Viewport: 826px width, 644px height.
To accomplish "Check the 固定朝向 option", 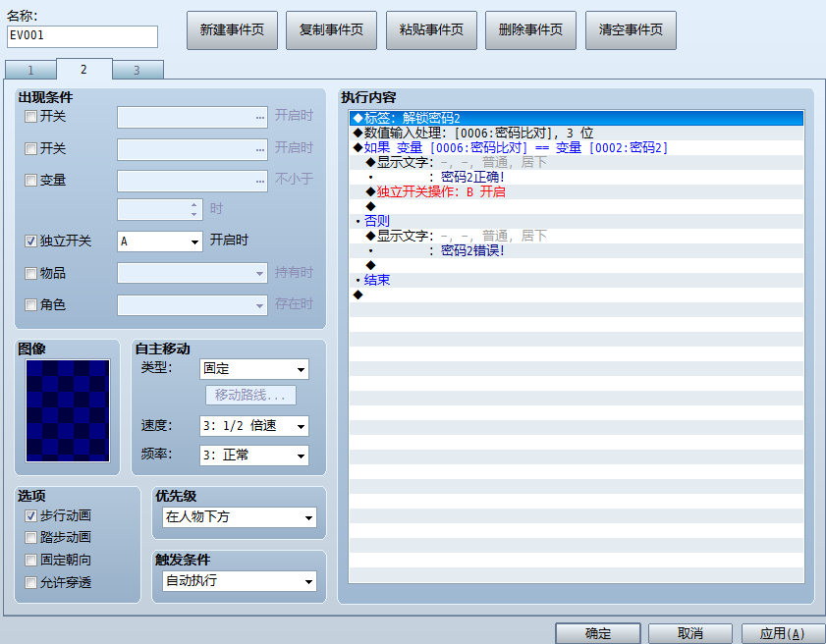I will (30, 560).
